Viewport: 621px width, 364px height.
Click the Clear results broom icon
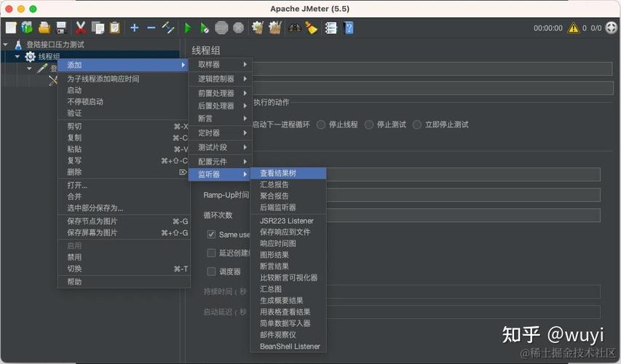tap(258, 28)
